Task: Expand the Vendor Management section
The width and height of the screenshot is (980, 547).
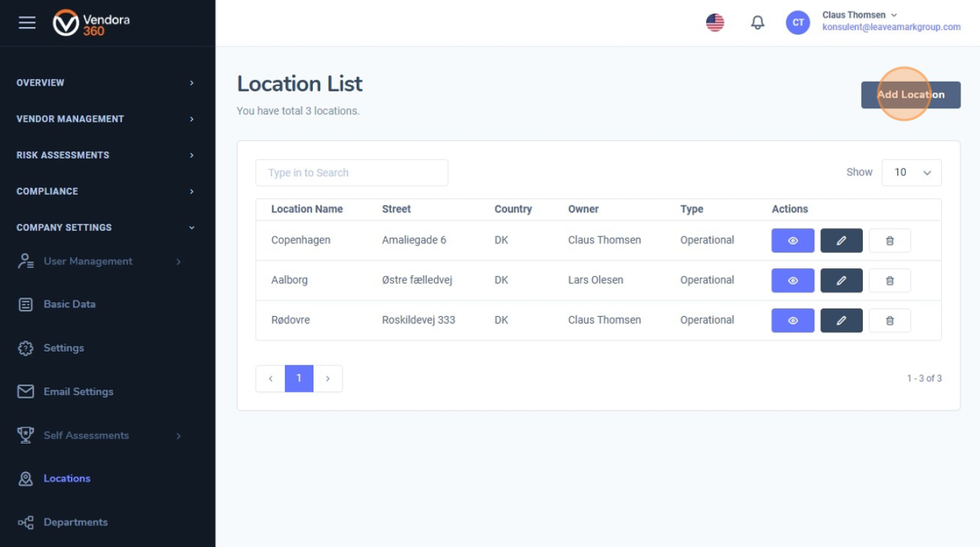Action: (104, 119)
